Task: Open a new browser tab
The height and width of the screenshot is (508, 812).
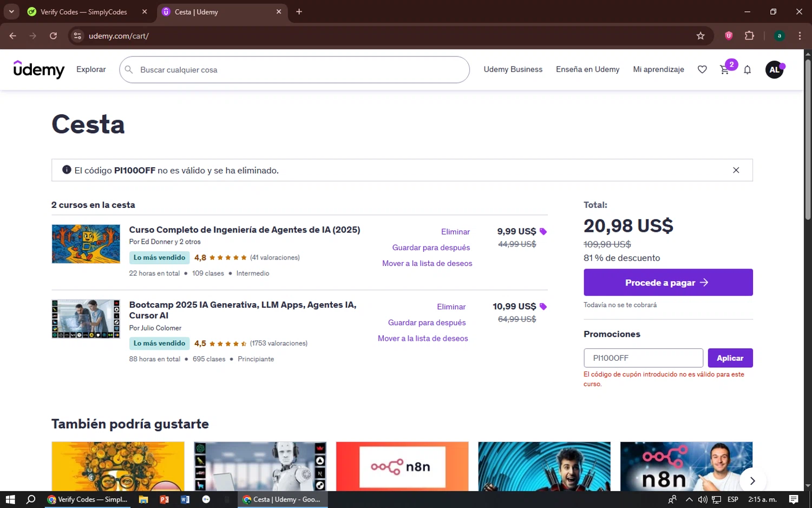Action: [299, 11]
